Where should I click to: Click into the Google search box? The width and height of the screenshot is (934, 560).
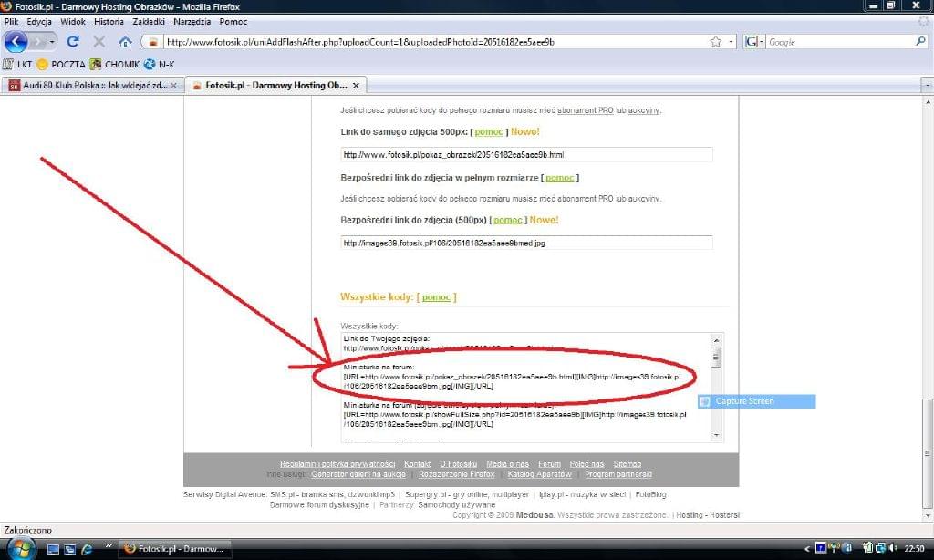pos(840,42)
